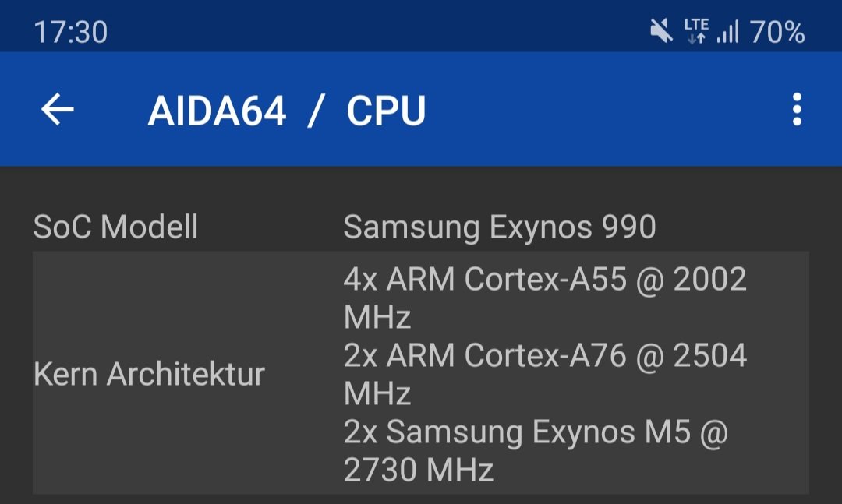Tap the 17:30 clock in status bar
This screenshot has height=504, width=842.
point(71,32)
